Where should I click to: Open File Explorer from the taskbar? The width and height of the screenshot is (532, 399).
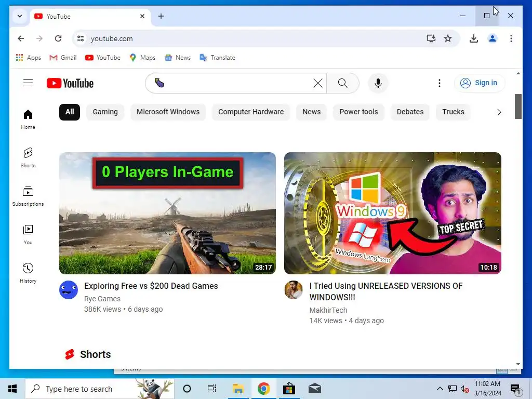238,389
